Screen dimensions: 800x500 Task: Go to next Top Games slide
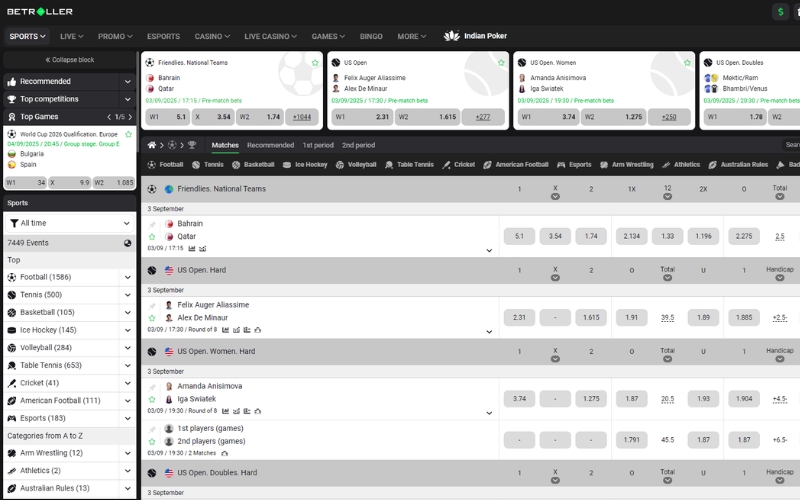tap(130, 117)
